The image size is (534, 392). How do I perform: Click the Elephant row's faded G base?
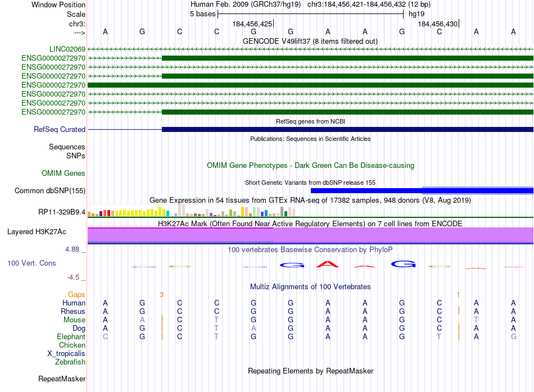513,336
